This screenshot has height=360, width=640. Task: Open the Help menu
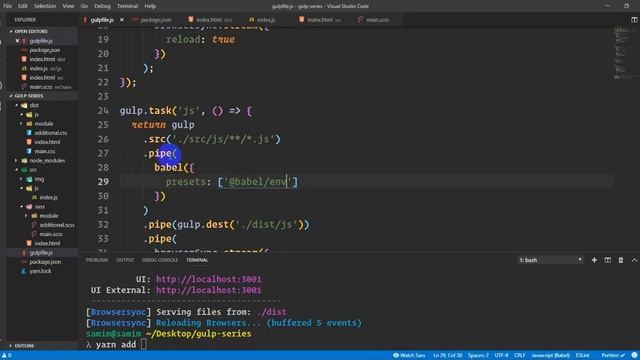click(150, 6)
